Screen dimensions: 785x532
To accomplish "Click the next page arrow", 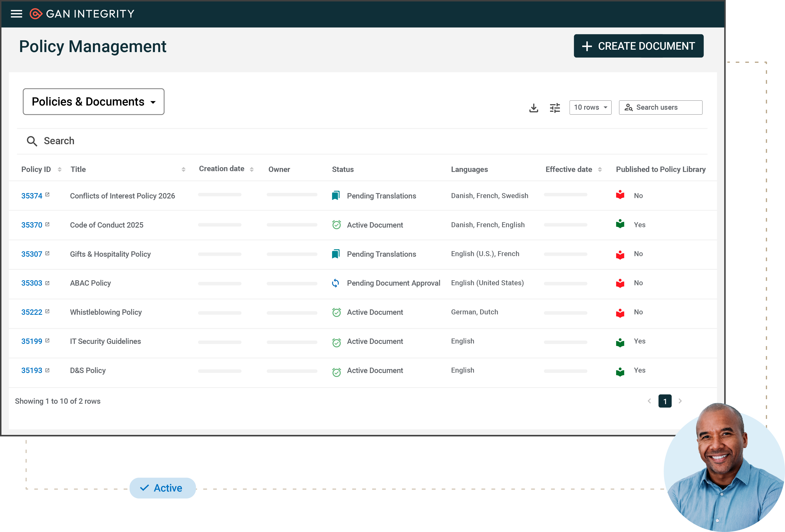I will point(680,401).
